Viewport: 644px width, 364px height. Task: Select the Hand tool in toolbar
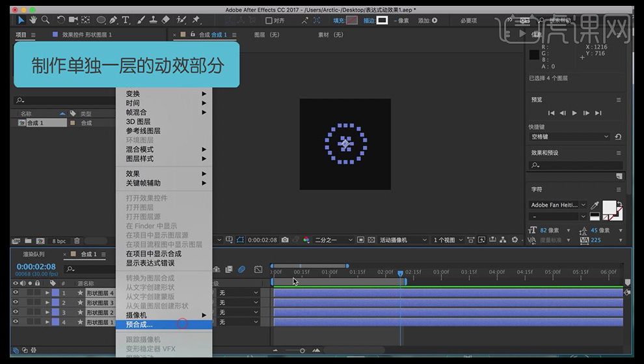[x=33, y=20]
